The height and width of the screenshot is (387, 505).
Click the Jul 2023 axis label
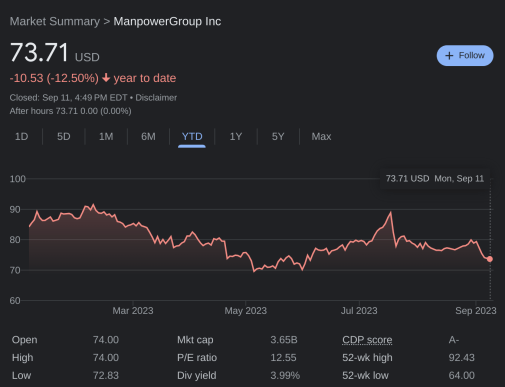(x=359, y=311)
